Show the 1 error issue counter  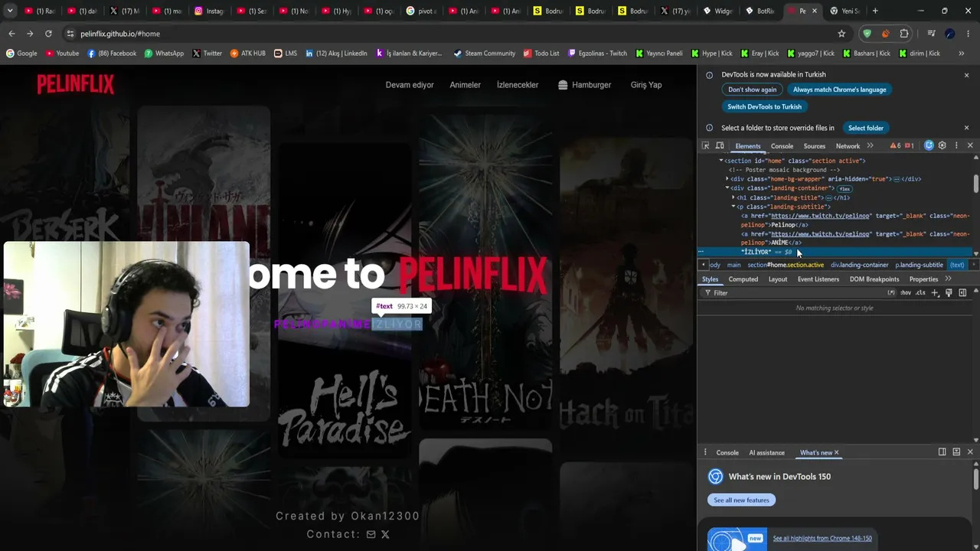pos(909,145)
